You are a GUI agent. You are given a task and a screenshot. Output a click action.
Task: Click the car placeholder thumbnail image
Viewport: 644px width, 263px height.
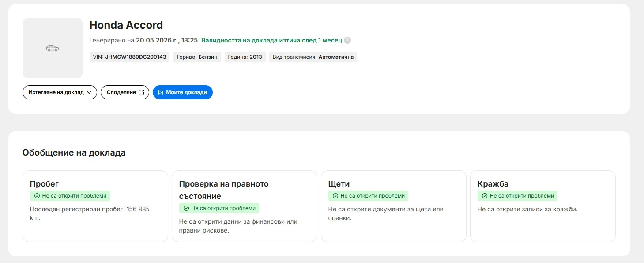pos(53,48)
